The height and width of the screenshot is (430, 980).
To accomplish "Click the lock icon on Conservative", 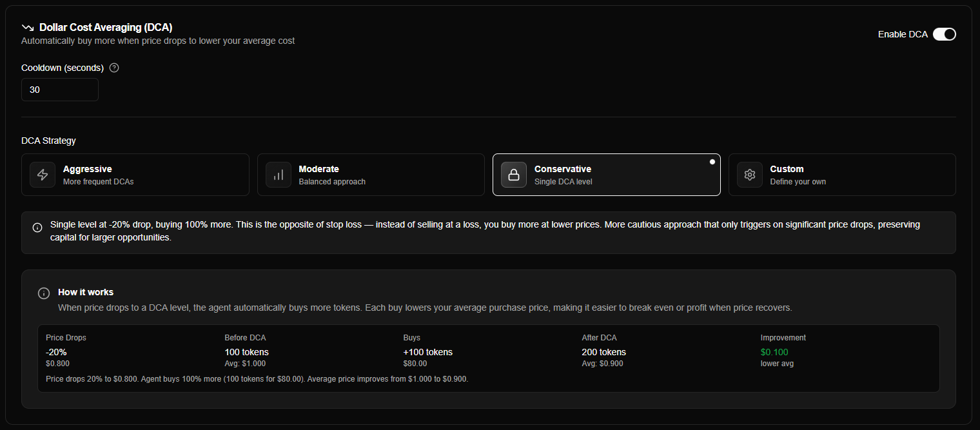I will [514, 175].
